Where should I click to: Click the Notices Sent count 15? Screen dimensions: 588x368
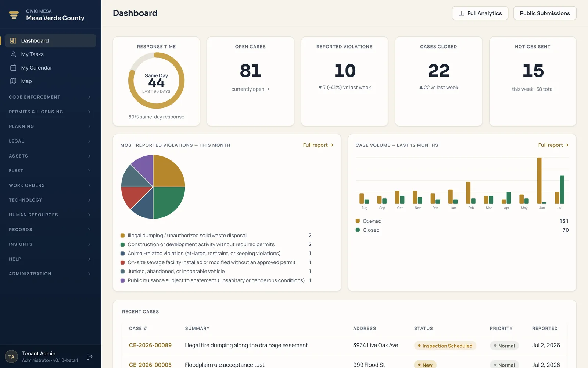pyautogui.click(x=533, y=71)
